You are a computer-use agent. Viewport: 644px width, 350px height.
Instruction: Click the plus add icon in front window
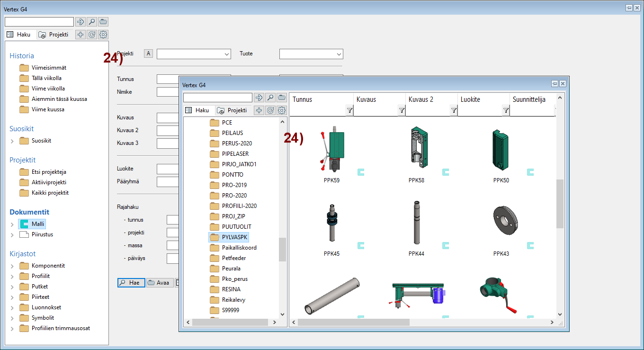point(259,110)
